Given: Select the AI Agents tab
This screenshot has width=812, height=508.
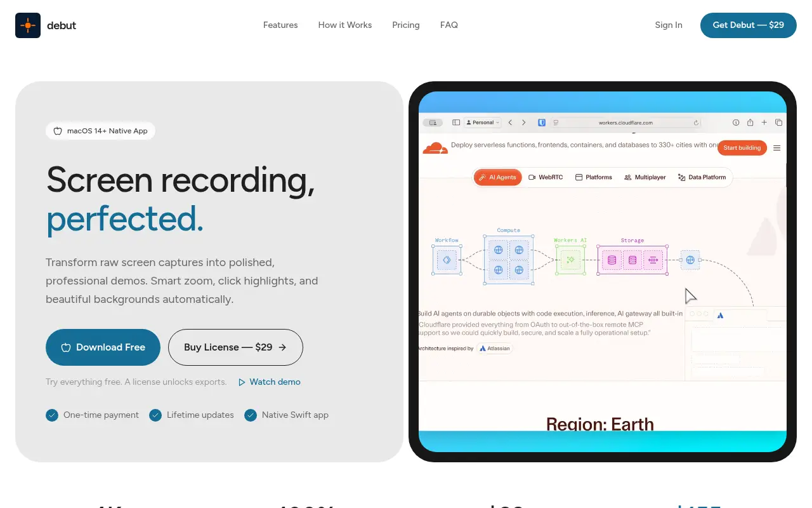Looking at the screenshot, I should 497,178.
